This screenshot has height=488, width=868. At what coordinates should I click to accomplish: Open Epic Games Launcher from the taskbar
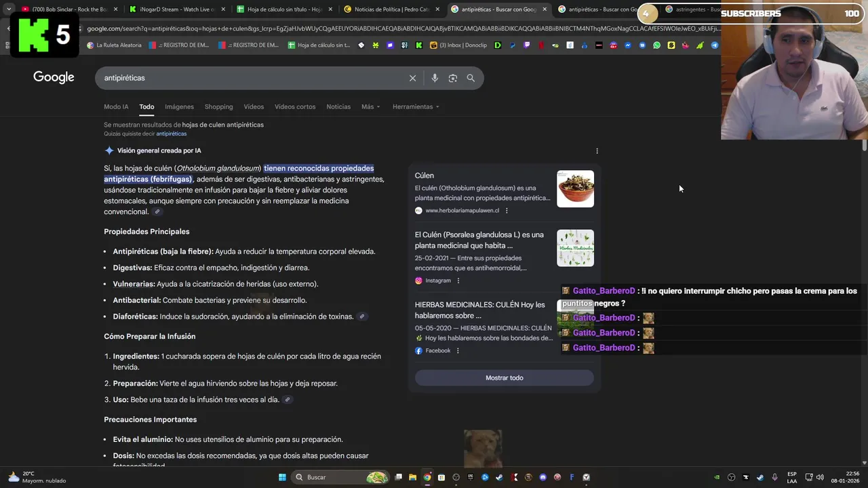click(471, 477)
